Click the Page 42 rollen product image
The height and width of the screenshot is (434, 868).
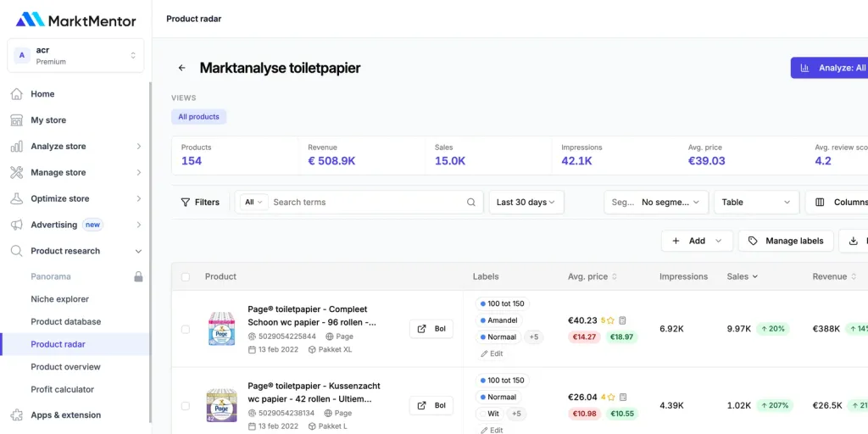pyautogui.click(x=221, y=406)
